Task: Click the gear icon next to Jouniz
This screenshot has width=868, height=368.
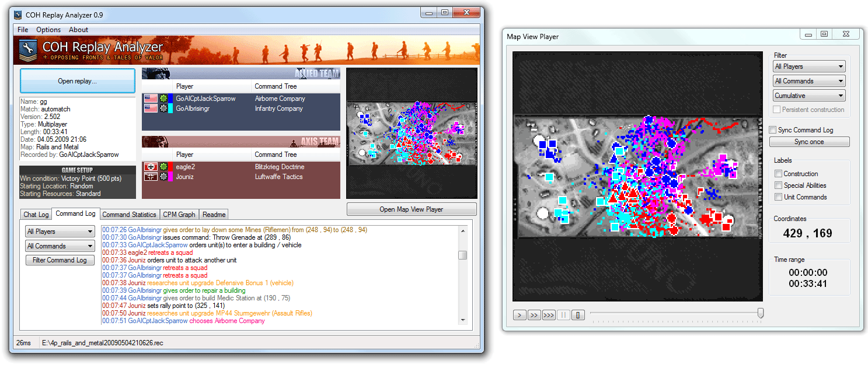Action: pos(163,177)
